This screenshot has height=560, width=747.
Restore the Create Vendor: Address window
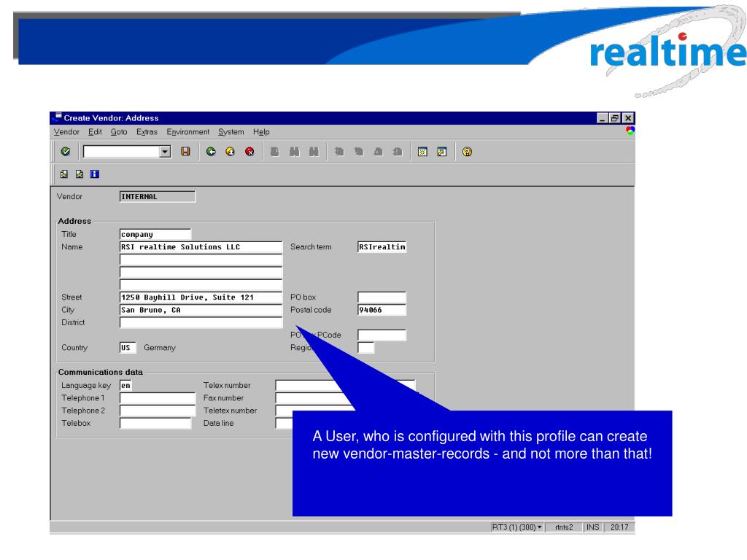(615, 118)
